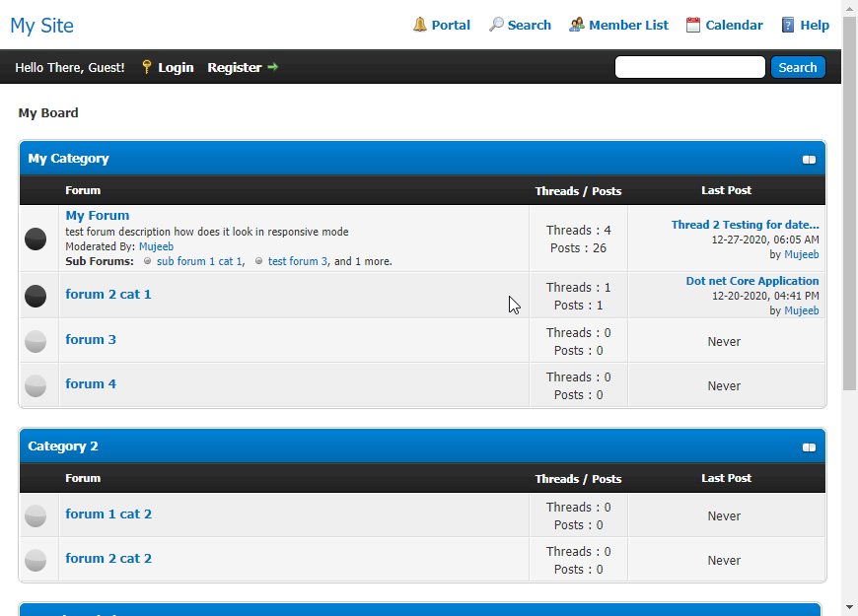Image resolution: width=858 pixels, height=616 pixels.
Task: Click the Search magnifier icon in top menu
Action: [x=496, y=25]
